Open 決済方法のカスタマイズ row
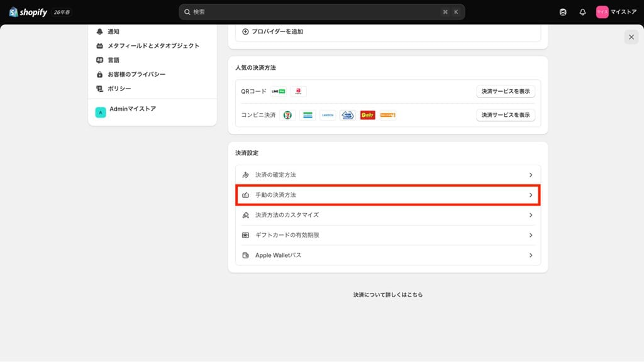Viewport: 644px width, 362px height. [387, 215]
